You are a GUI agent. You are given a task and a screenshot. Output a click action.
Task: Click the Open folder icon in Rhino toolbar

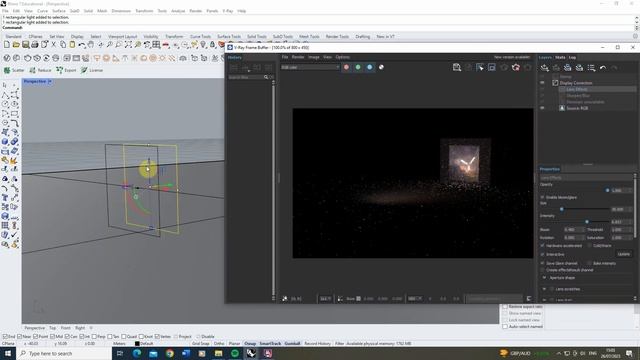coord(16,45)
